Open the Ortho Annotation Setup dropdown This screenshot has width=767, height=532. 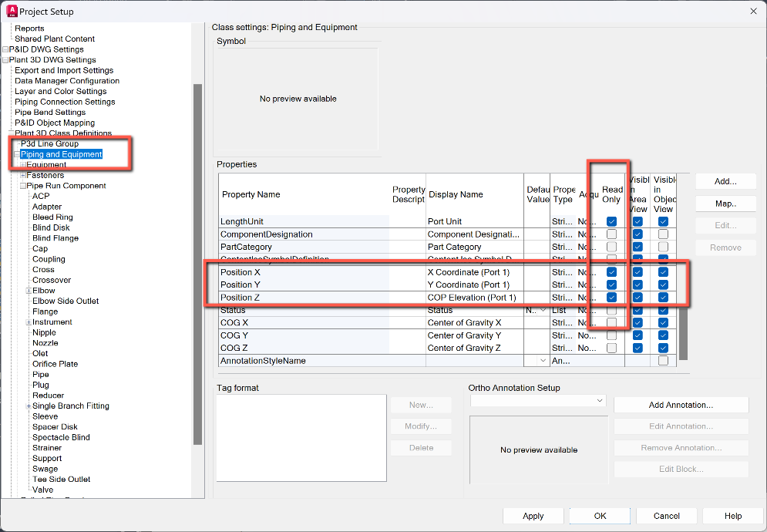pos(600,400)
